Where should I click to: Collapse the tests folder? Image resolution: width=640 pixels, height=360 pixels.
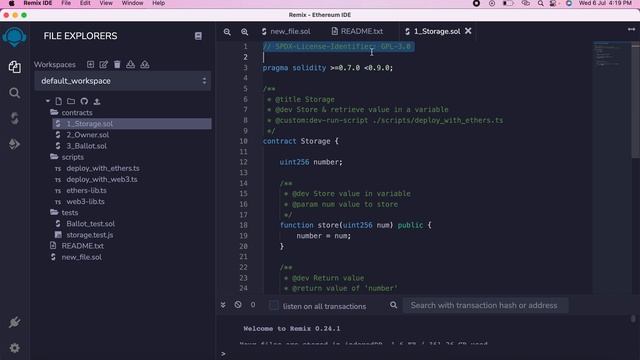tap(54, 212)
